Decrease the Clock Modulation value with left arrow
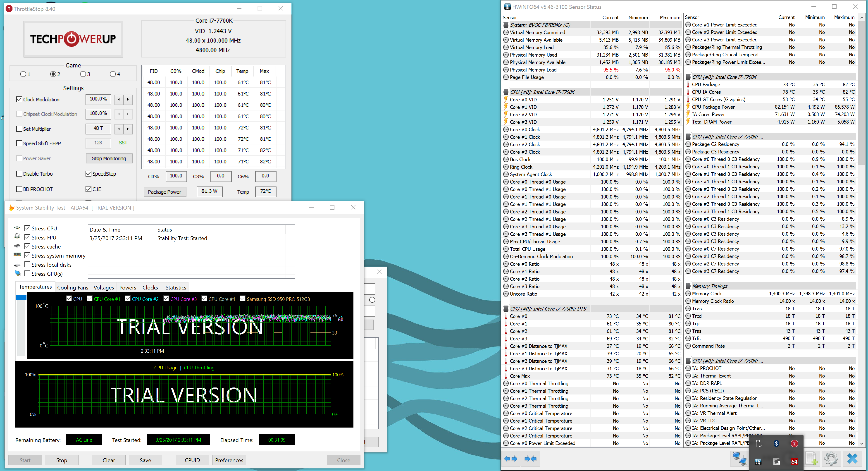868x471 pixels. [x=119, y=99]
